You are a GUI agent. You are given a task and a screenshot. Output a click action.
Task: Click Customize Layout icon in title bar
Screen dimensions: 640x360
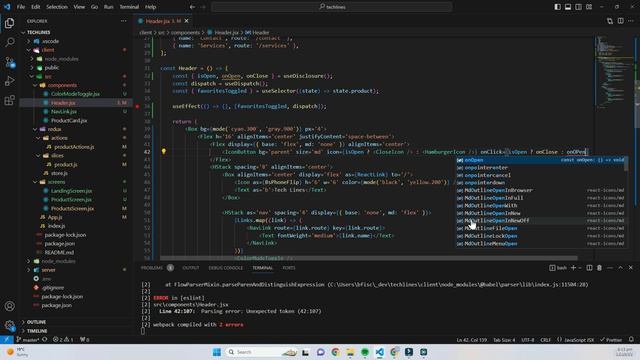tap(589, 7)
